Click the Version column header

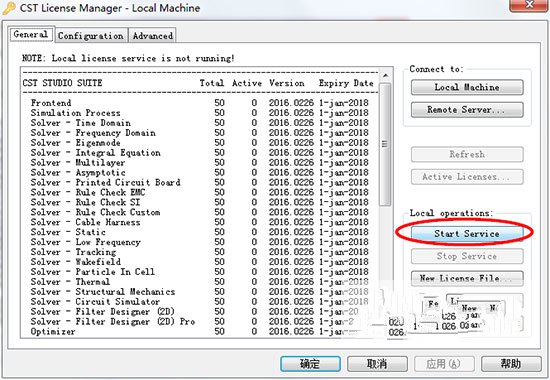tap(287, 83)
